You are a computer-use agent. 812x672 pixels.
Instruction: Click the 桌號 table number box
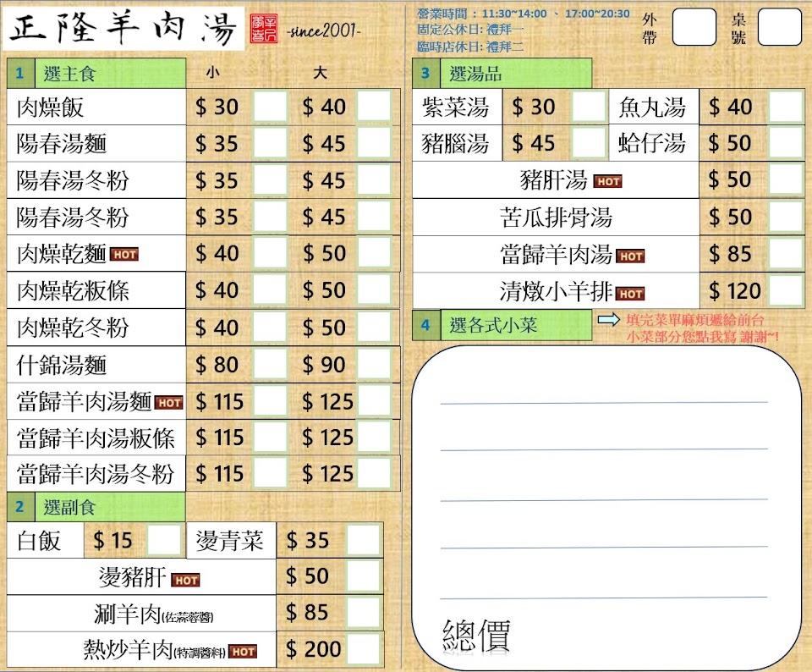pyautogui.click(x=780, y=27)
